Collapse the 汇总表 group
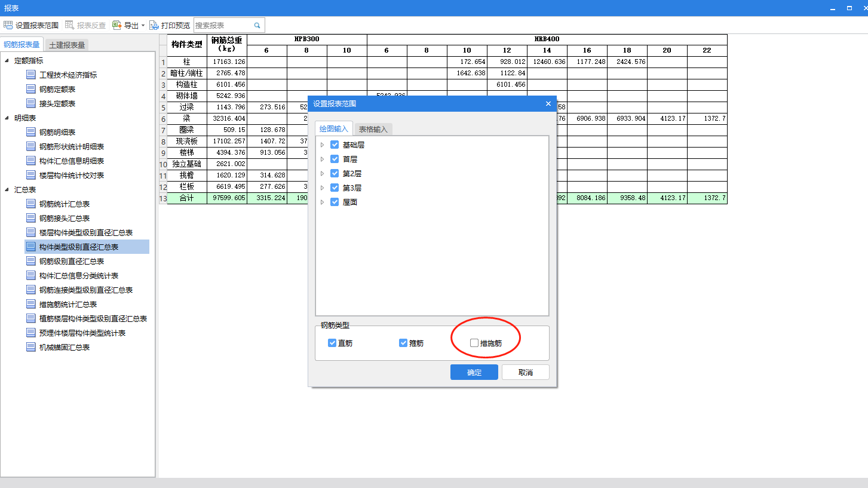 (x=7, y=189)
